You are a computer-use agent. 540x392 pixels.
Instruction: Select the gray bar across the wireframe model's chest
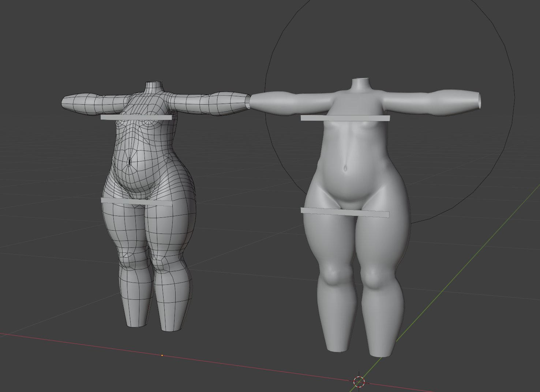click(x=136, y=117)
